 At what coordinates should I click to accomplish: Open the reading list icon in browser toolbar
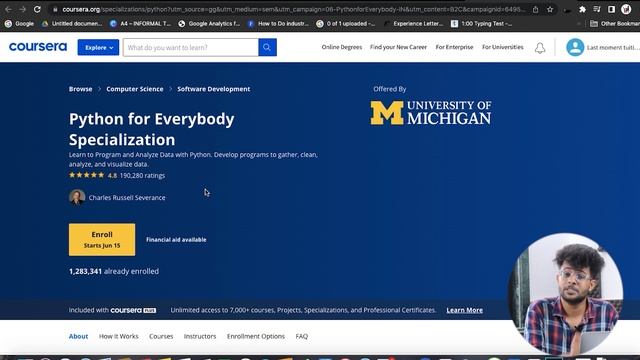[x=597, y=9]
